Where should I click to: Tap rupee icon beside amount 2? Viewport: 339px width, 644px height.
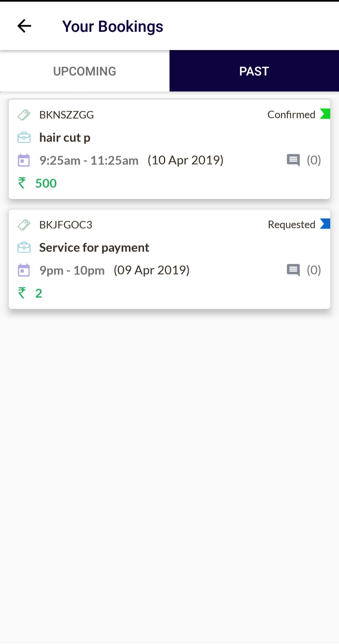pyautogui.click(x=22, y=293)
